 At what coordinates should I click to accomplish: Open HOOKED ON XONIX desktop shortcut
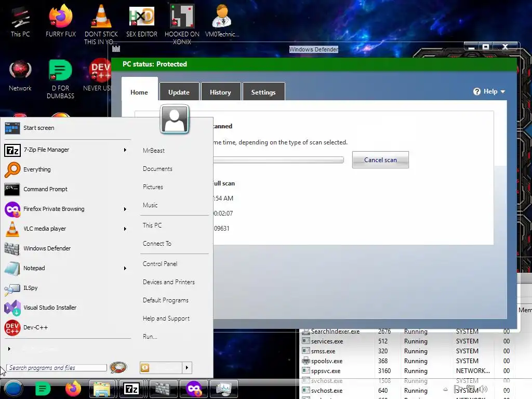point(182,24)
